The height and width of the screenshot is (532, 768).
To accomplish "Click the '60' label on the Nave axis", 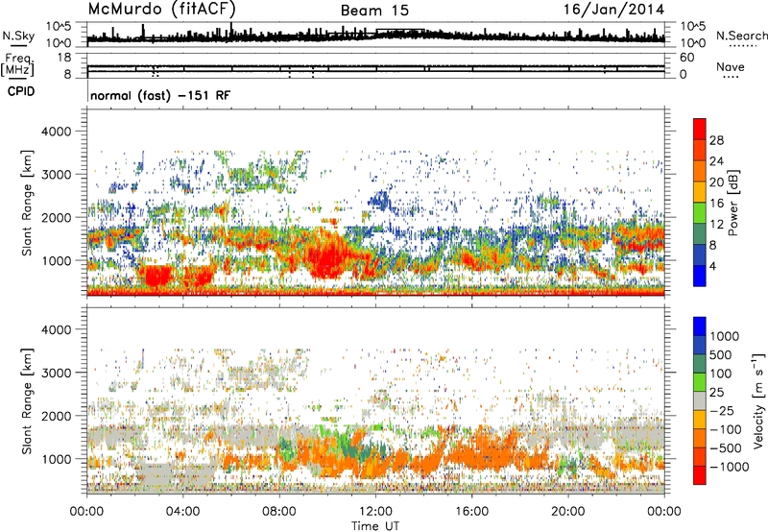I will tap(687, 58).
